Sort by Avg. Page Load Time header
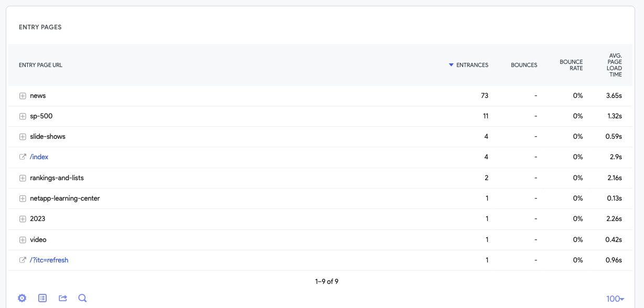This screenshot has width=644, height=308. [x=615, y=65]
